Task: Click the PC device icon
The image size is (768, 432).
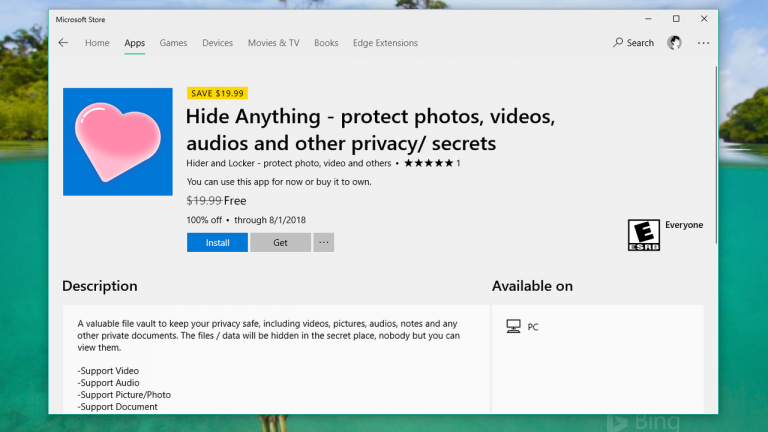Action: point(513,326)
